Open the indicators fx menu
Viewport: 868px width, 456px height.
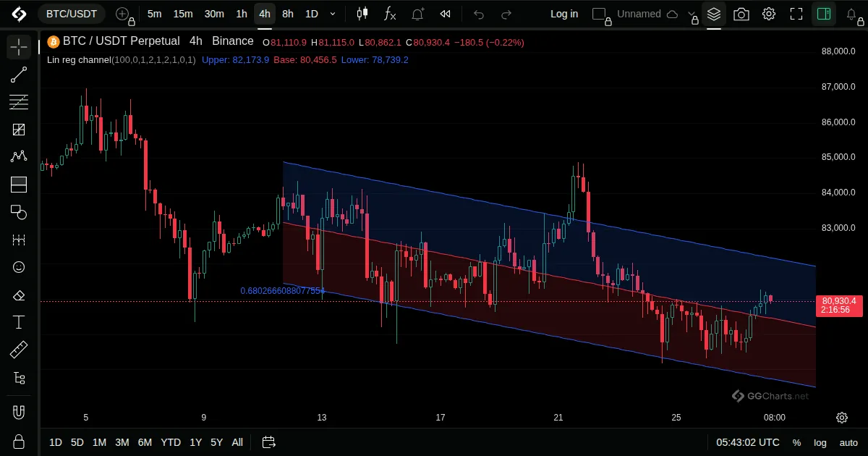[390, 14]
